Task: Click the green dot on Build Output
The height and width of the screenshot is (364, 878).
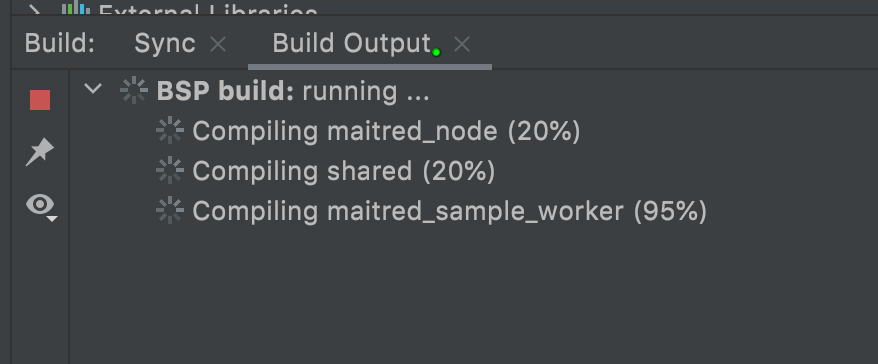Action: pos(436,52)
